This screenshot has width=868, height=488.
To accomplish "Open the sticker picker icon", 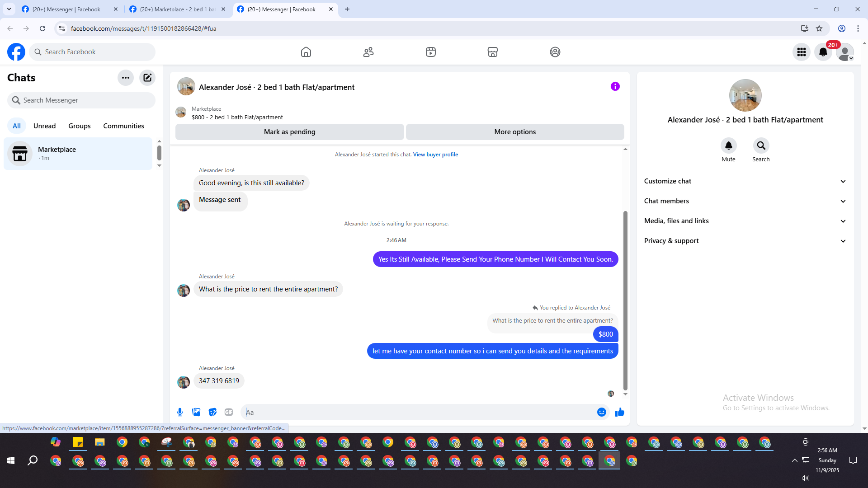I will (212, 412).
